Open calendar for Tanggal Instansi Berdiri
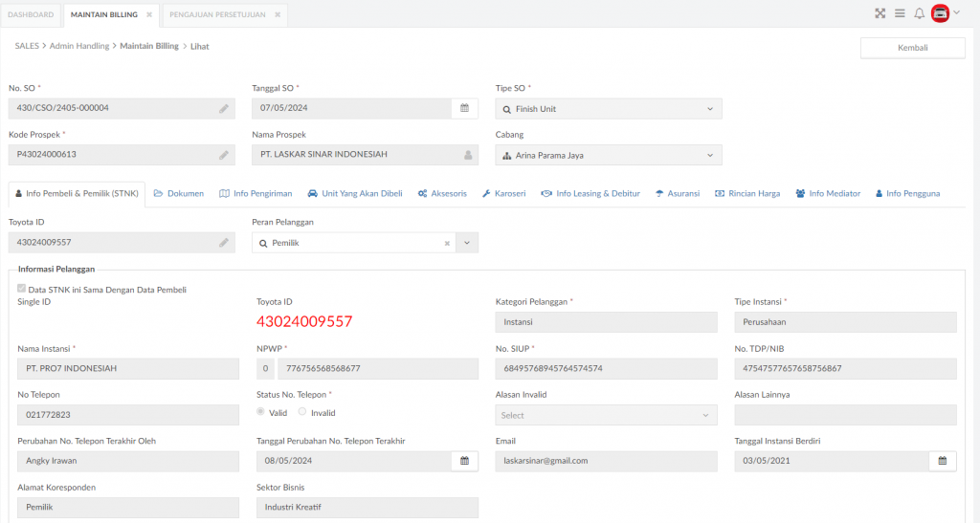Image resolution: width=980 pixels, height=523 pixels. 943,461
